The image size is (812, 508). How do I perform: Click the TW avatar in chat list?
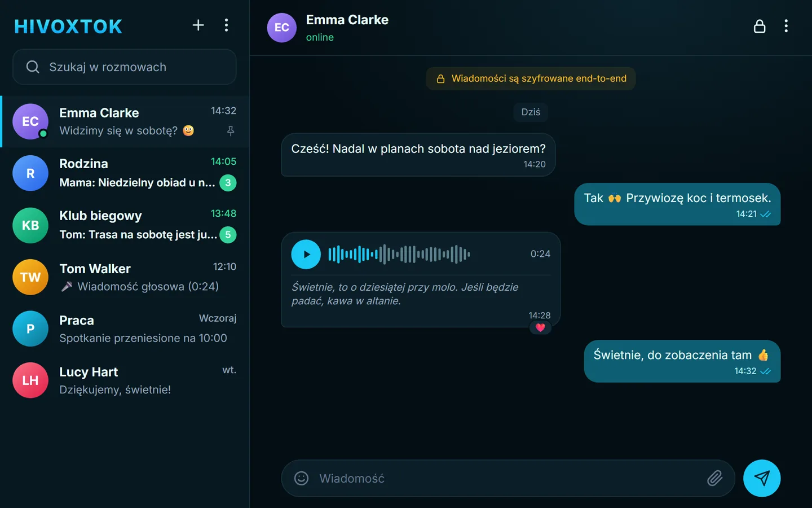click(30, 277)
